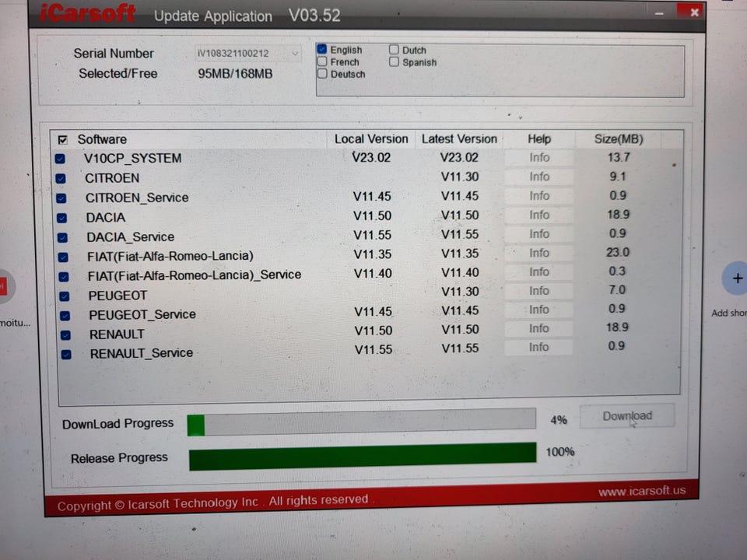Uncheck the FIAT(Fiat-Alfa-Romeo-Lancia) checkbox
This screenshot has width=747, height=560.
coord(63,257)
